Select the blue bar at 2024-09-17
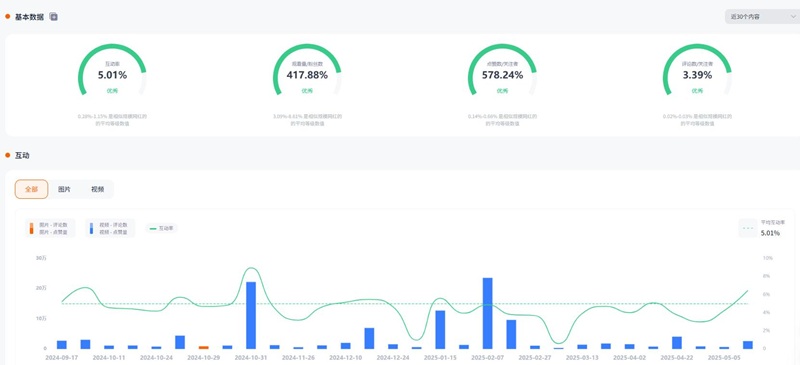The height and width of the screenshot is (365, 800). click(62, 345)
